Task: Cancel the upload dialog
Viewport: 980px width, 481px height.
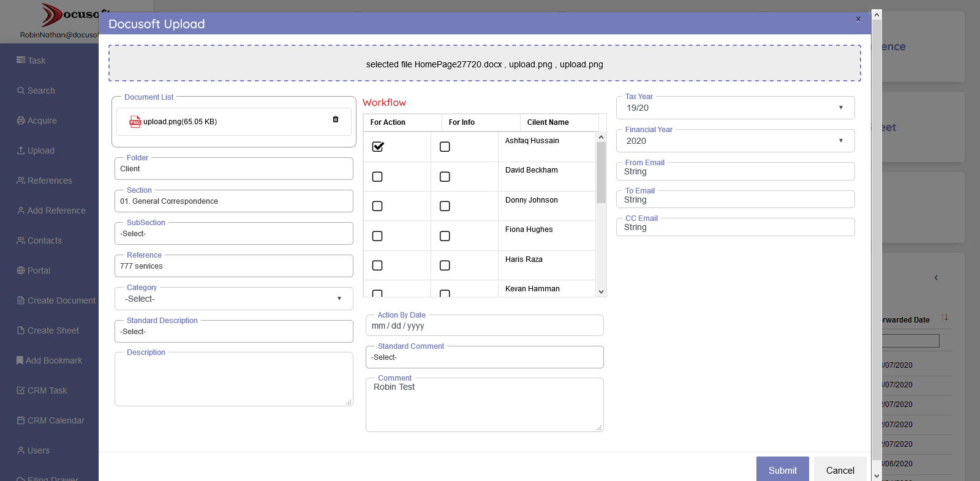Action: tap(840, 469)
